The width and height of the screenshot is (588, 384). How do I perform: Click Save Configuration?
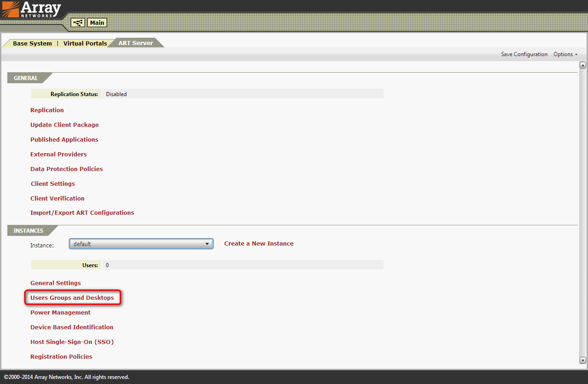(x=524, y=54)
